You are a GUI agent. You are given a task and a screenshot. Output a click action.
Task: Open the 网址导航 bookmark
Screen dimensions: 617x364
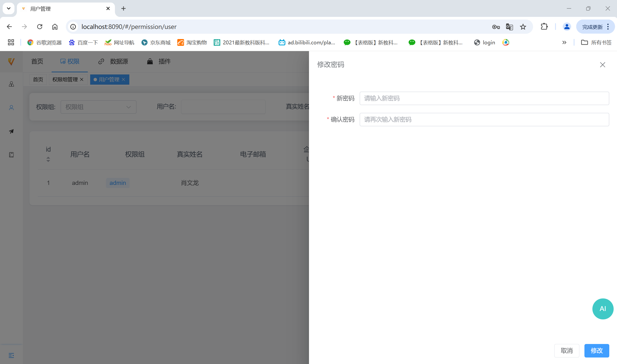[120, 42]
